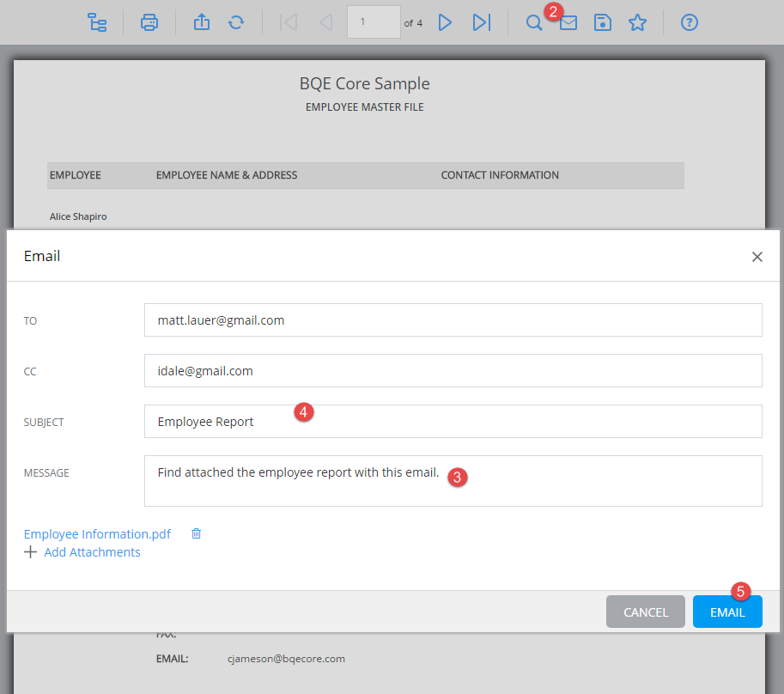
Task: Click the EMPLOYEE column header
Action: [75, 175]
